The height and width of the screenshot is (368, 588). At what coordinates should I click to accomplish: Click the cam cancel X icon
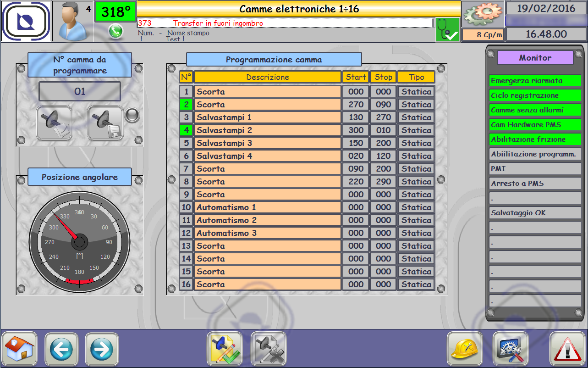[269, 349]
